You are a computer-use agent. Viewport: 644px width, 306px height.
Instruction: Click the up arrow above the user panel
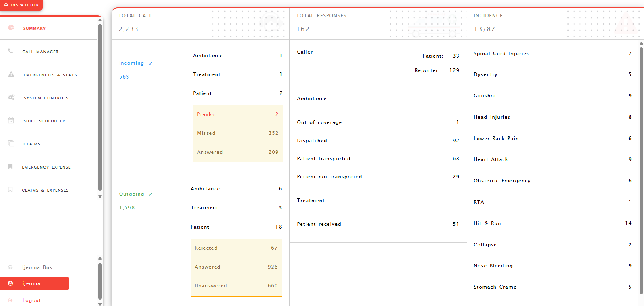[x=100, y=258]
